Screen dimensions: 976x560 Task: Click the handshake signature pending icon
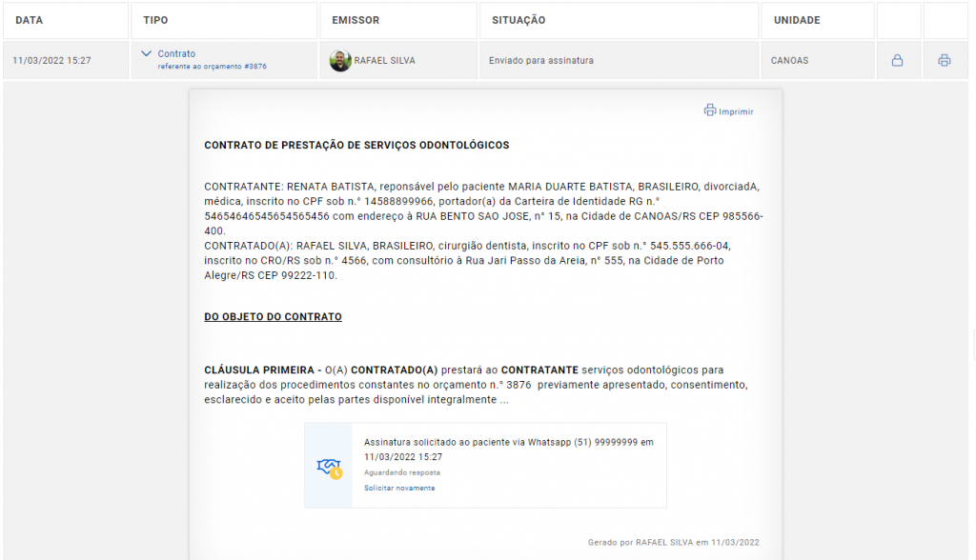pos(329,467)
